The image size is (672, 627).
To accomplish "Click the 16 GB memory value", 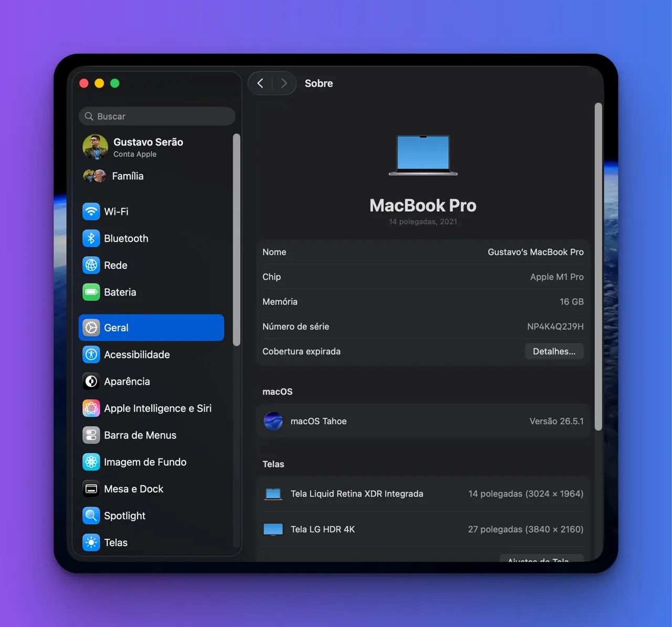I will click(571, 301).
